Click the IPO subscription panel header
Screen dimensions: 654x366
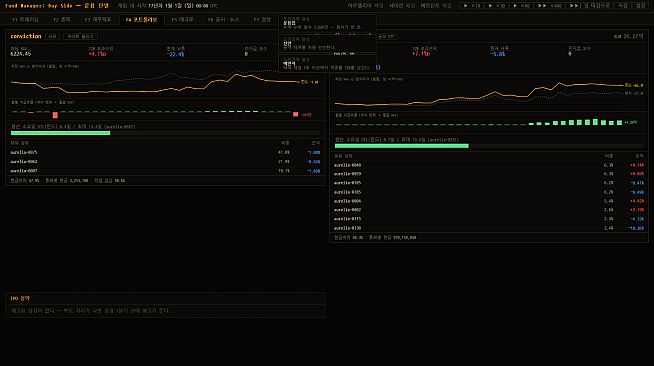(x=165, y=298)
